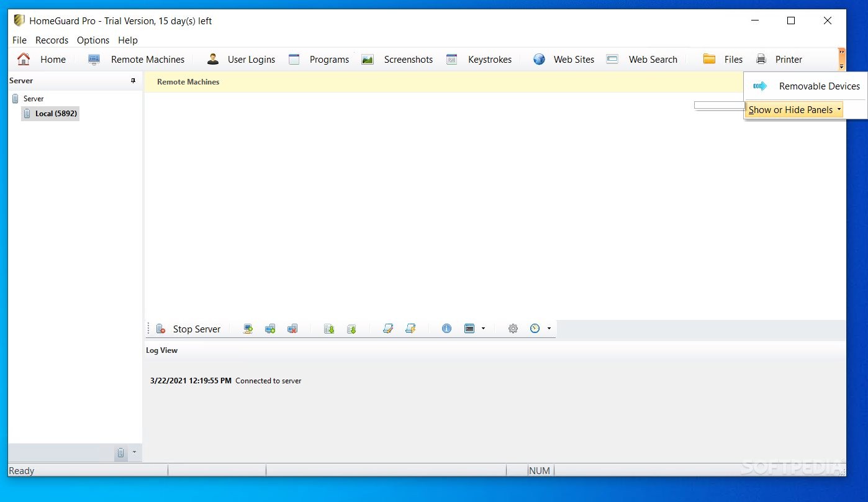The image size is (868, 502).
Task: Open Remote Machines from the toolbar
Action: point(136,60)
